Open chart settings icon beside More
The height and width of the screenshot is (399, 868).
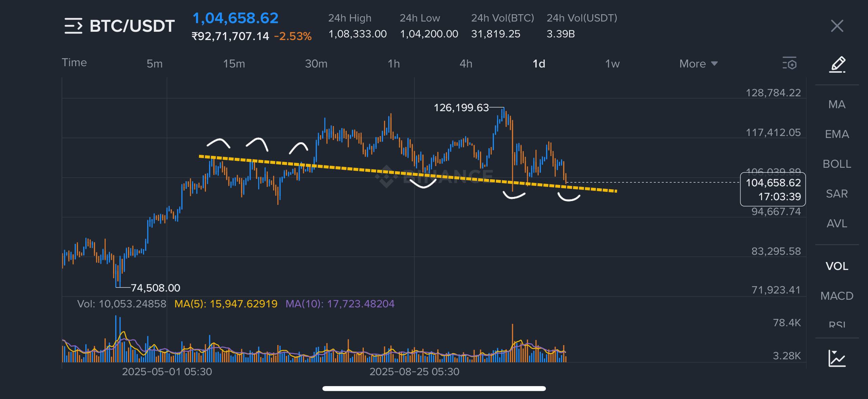pos(789,64)
